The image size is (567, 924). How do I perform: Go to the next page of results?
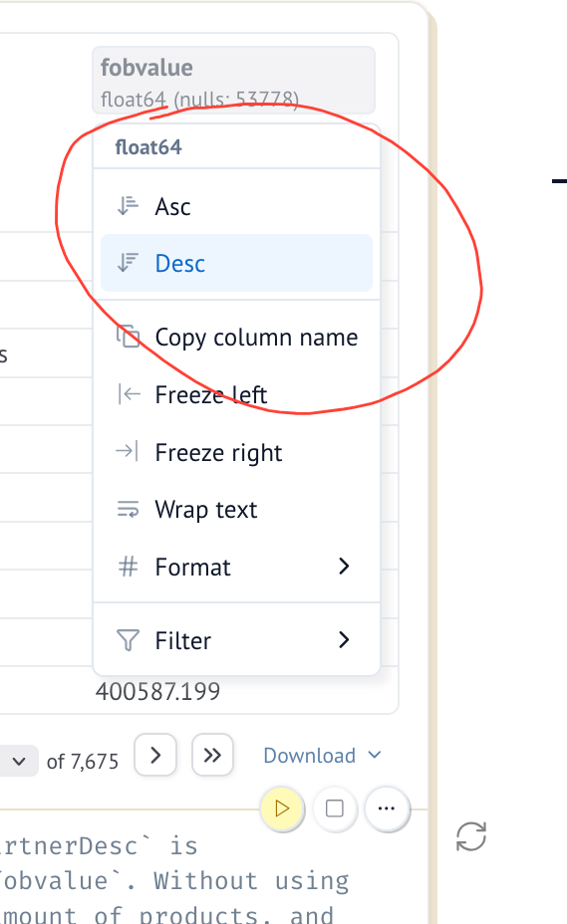155,755
